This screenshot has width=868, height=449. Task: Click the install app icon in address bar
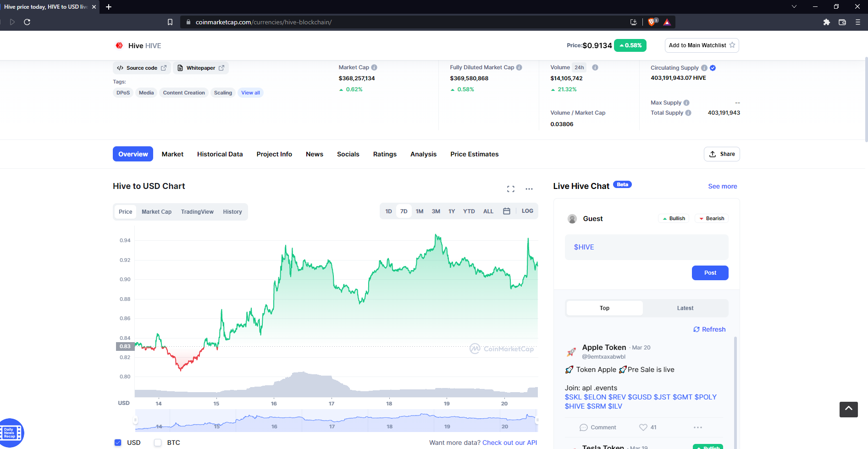coord(634,22)
